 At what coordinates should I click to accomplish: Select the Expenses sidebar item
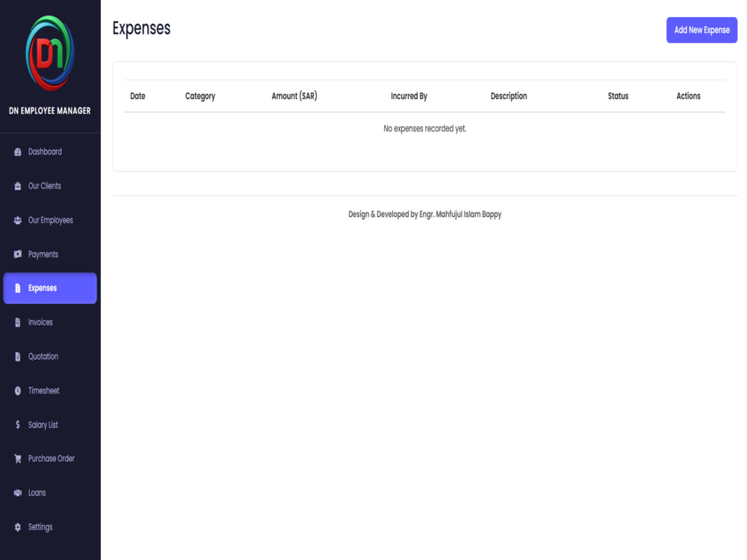pyautogui.click(x=50, y=288)
